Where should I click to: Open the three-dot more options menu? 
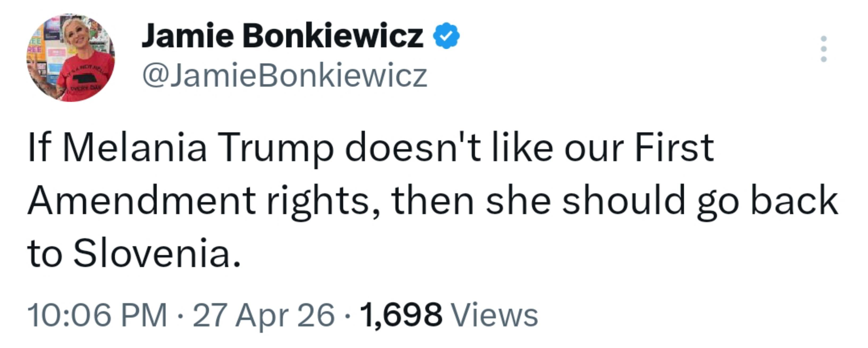click(x=824, y=49)
